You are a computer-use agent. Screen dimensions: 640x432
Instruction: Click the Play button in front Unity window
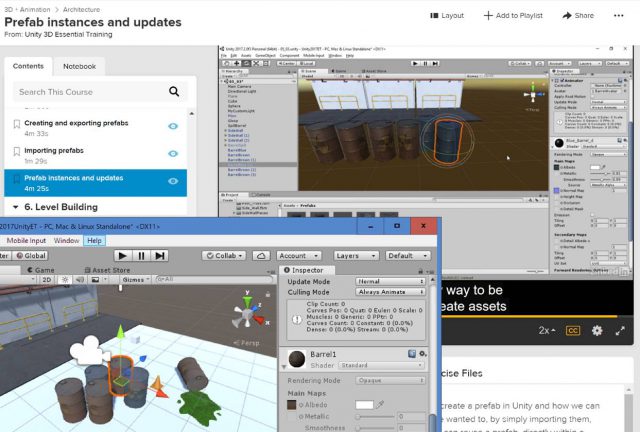(122, 256)
